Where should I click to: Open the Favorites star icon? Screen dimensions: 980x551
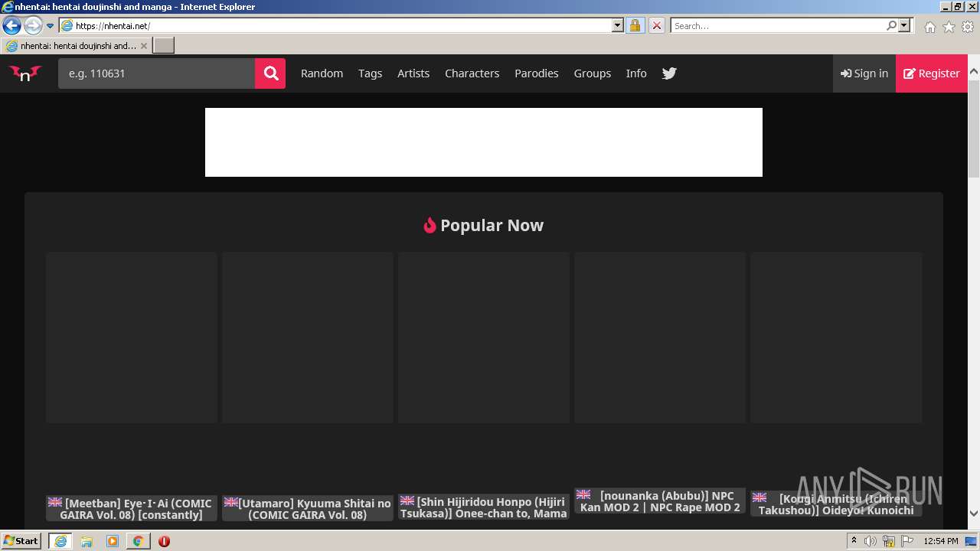949,27
